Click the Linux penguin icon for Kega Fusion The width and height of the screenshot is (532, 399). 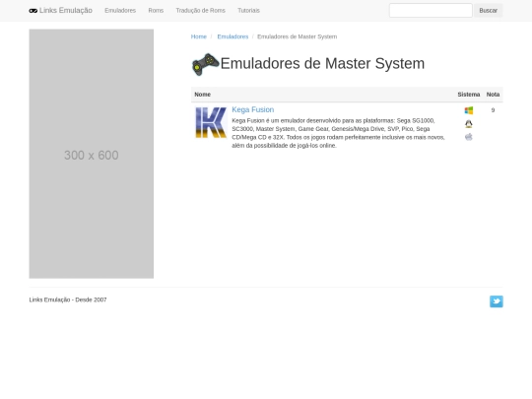click(x=469, y=124)
